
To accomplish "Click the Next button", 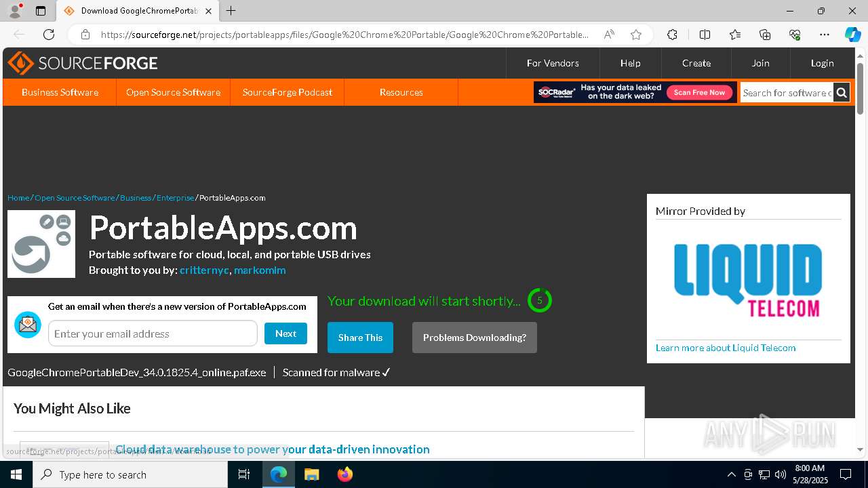I will coord(285,333).
